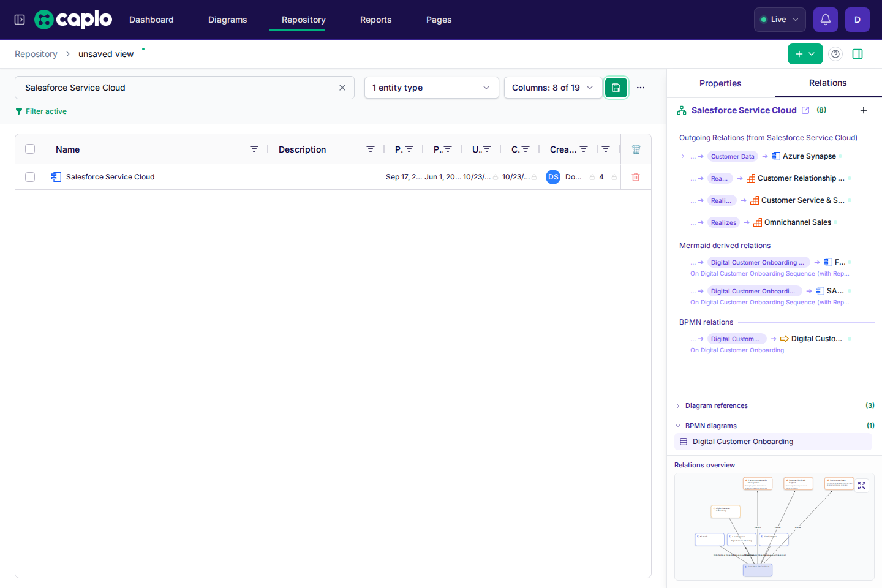The width and height of the screenshot is (882, 588).
Task: Open the Diagrams menu
Action: (228, 20)
